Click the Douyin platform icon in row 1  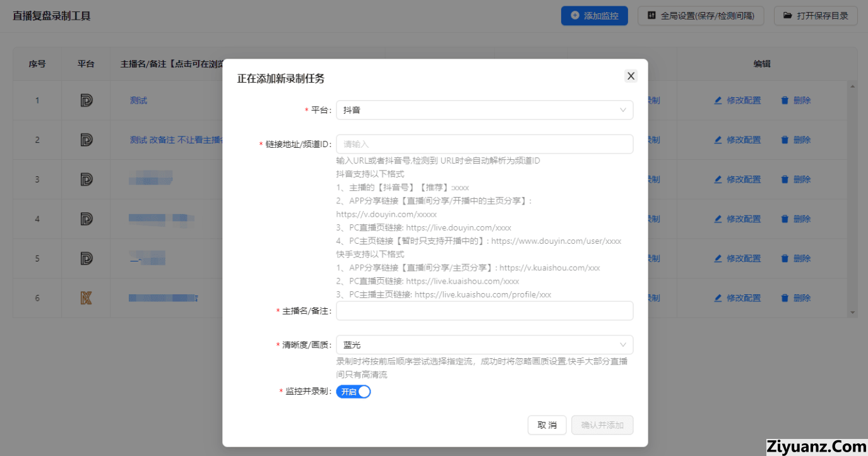click(x=86, y=100)
